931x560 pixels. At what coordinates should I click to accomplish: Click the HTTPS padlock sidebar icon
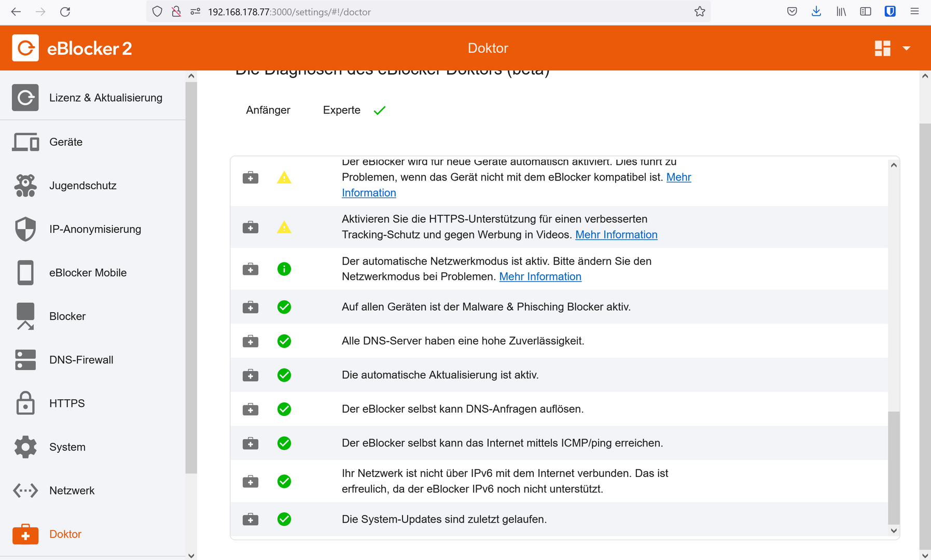(25, 403)
